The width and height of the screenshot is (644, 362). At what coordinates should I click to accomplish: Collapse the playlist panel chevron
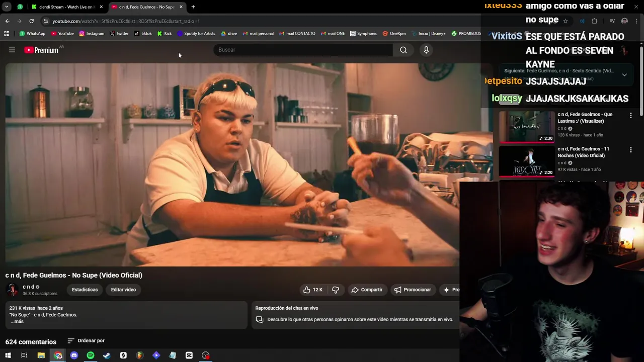(624, 75)
